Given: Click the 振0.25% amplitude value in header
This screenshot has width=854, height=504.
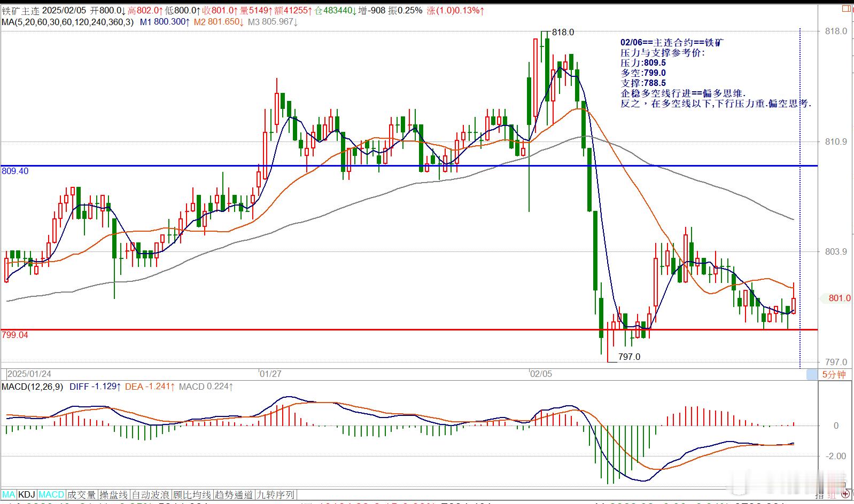Looking at the screenshot, I should [405, 10].
